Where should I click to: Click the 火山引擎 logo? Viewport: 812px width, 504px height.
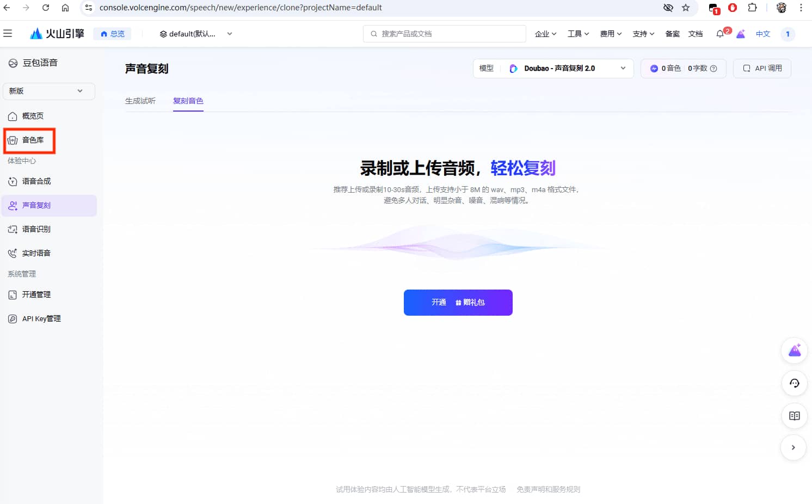click(57, 33)
